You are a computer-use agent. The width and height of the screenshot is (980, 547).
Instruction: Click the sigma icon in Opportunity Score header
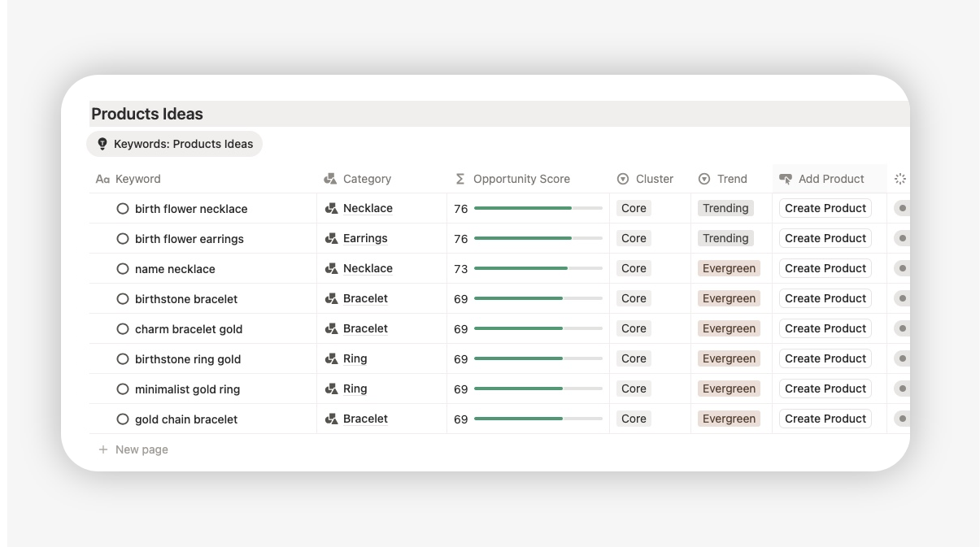(460, 179)
